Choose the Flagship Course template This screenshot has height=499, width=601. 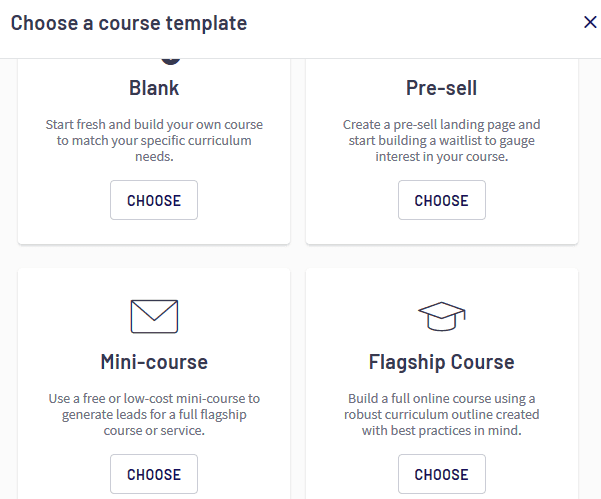(x=442, y=474)
